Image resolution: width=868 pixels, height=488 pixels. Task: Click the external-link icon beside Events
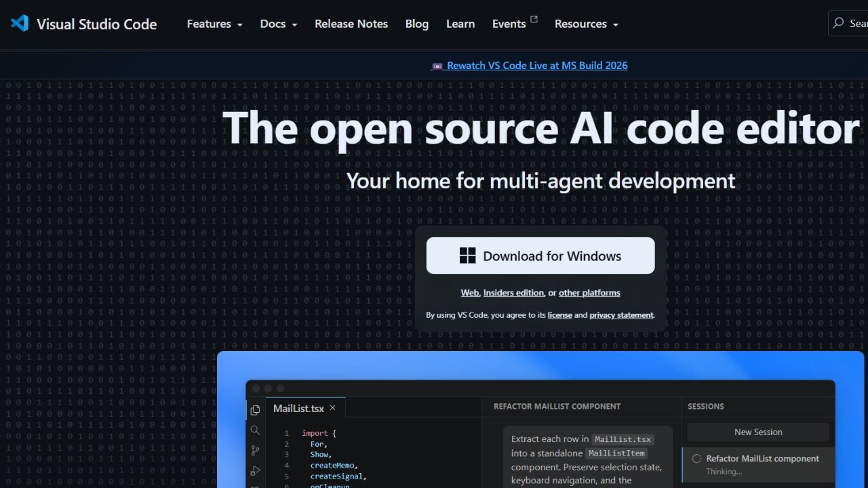pos(534,19)
